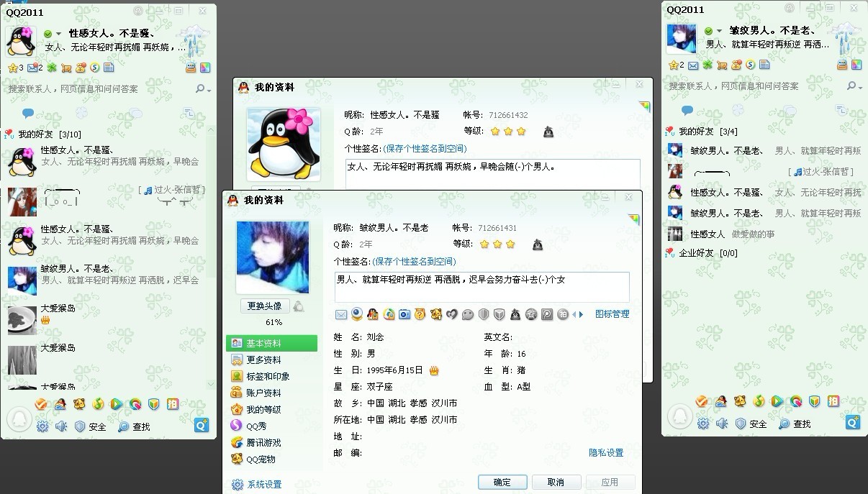Switch to contacts tab in left QQ panel
This screenshot has width=868, height=494.
coord(28,113)
